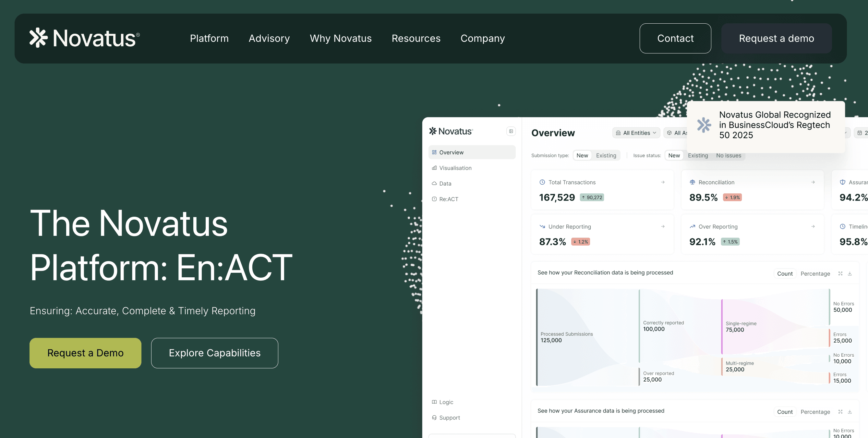Open Reconciliation card arrow

813,182
